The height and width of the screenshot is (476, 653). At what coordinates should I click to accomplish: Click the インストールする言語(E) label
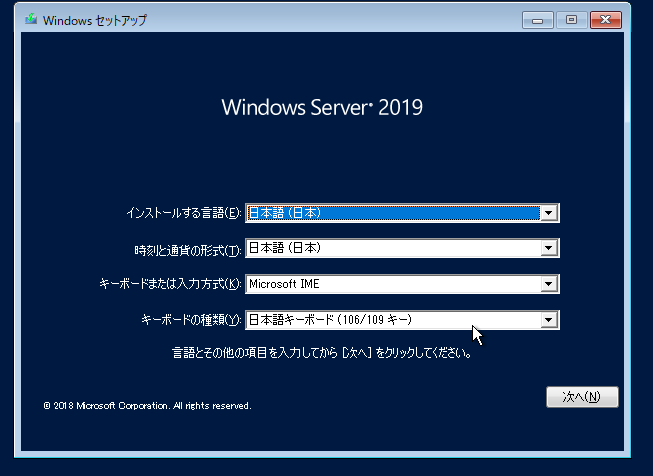184,213
